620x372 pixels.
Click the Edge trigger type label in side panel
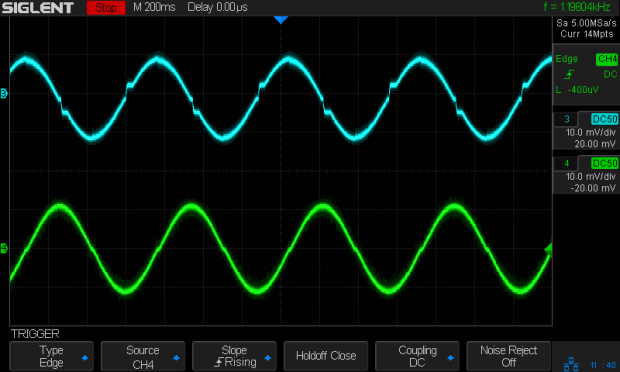pos(567,59)
